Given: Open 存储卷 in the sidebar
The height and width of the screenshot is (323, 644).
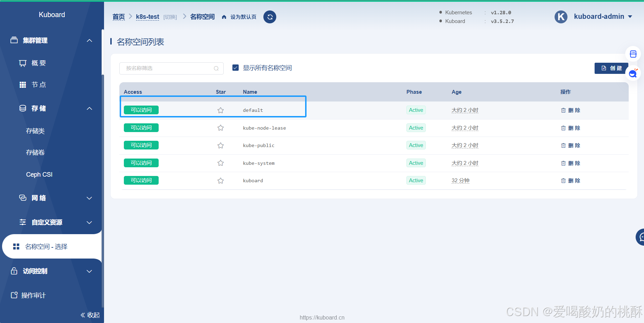Looking at the screenshot, I should coord(35,153).
